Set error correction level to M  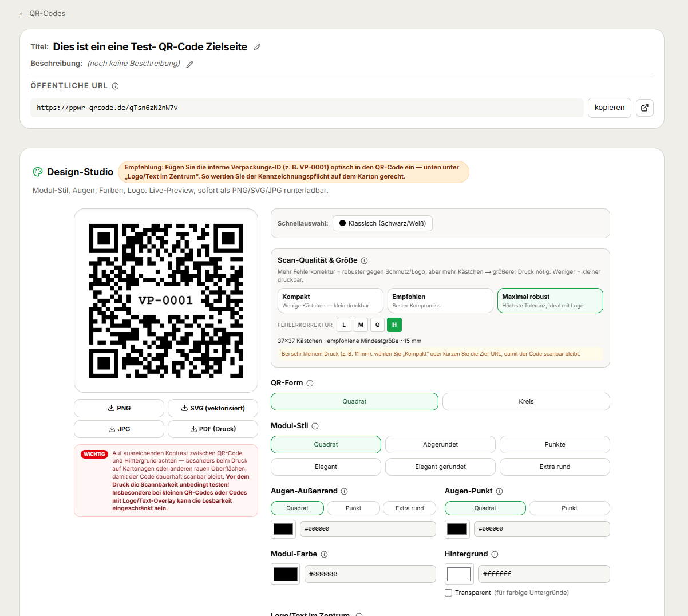(361, 325)
